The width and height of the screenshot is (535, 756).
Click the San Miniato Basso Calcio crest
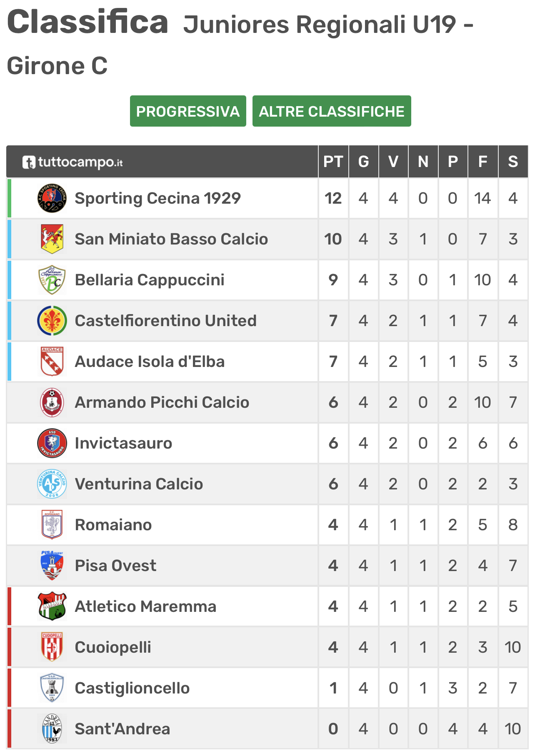click(52, 239)
